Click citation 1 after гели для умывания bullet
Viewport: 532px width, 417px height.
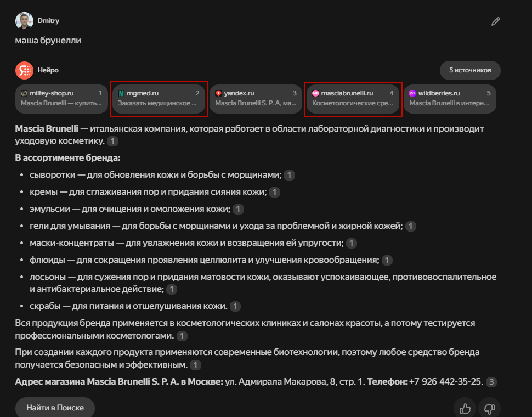tap(411, 226)
